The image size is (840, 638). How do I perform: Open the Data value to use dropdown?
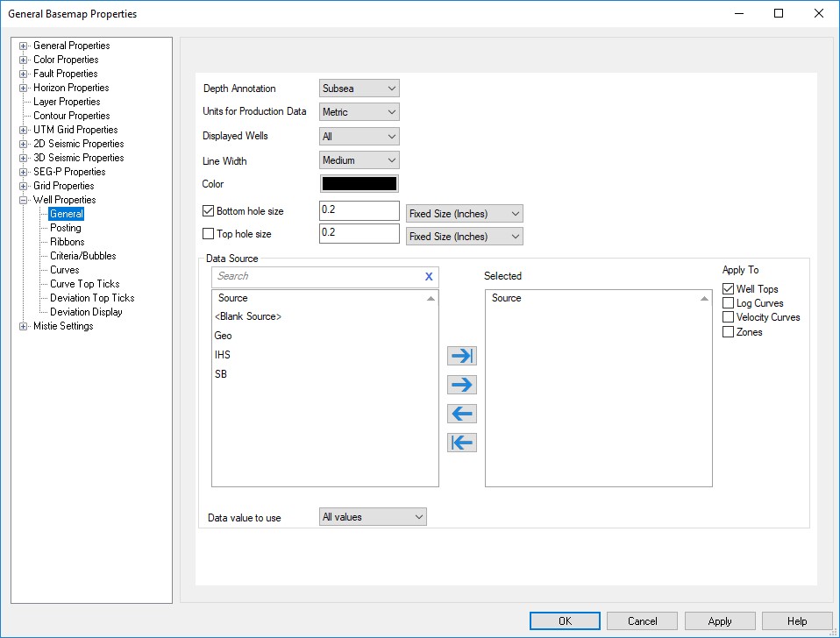coord(373,517)
